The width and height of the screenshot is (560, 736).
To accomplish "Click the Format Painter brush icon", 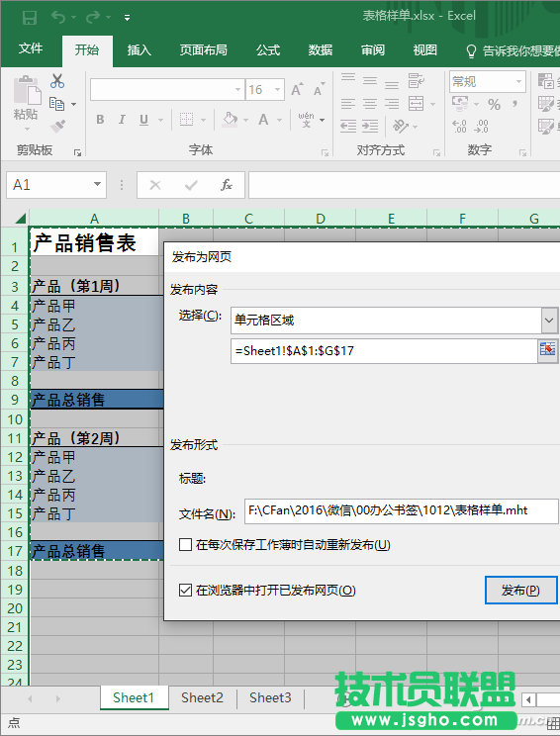I will pyautogui.click(x=57, y=126).
